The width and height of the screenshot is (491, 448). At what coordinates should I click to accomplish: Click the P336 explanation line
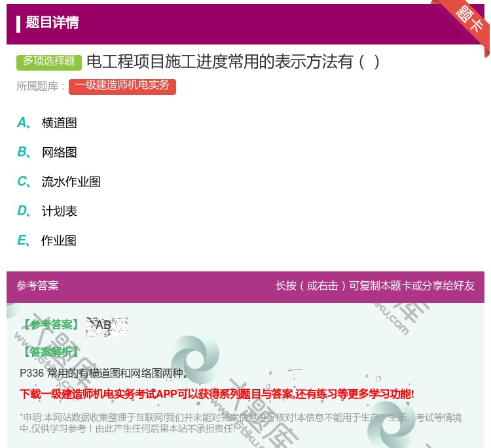(x=104, y=373)
